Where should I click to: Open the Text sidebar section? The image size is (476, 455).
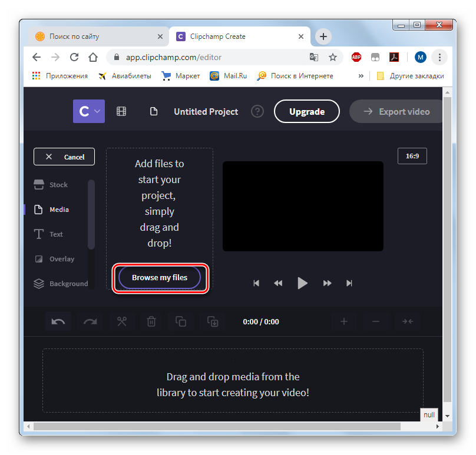pos(48,234)
